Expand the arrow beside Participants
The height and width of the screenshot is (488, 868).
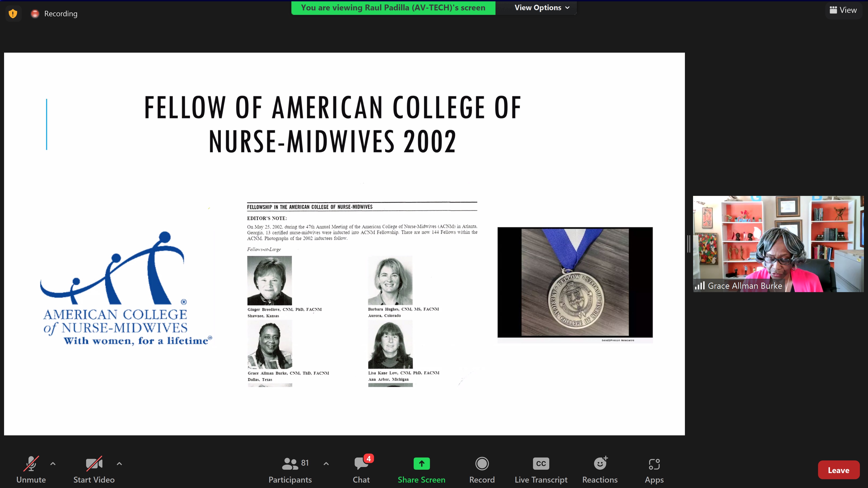click(326, 463)
